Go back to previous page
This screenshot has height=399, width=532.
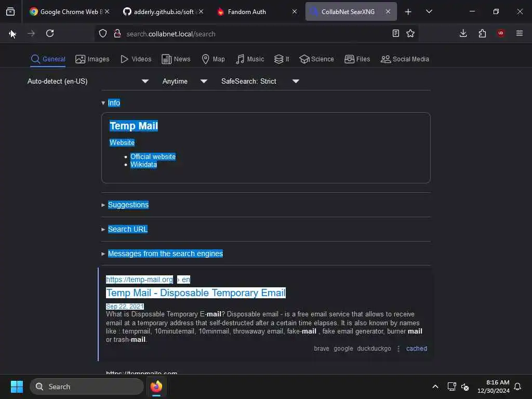pos(12,33)
